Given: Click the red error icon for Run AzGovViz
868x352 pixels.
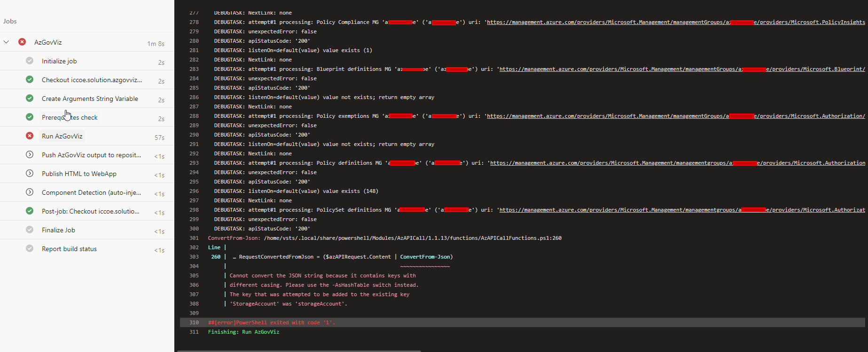Looking at the screenshot, I should (x=30, y=136).
